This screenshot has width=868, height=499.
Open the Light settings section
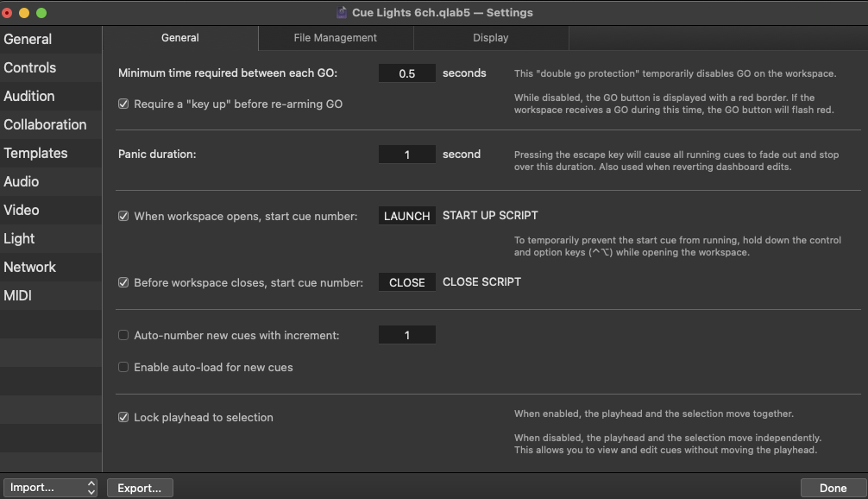click(19, 238)
